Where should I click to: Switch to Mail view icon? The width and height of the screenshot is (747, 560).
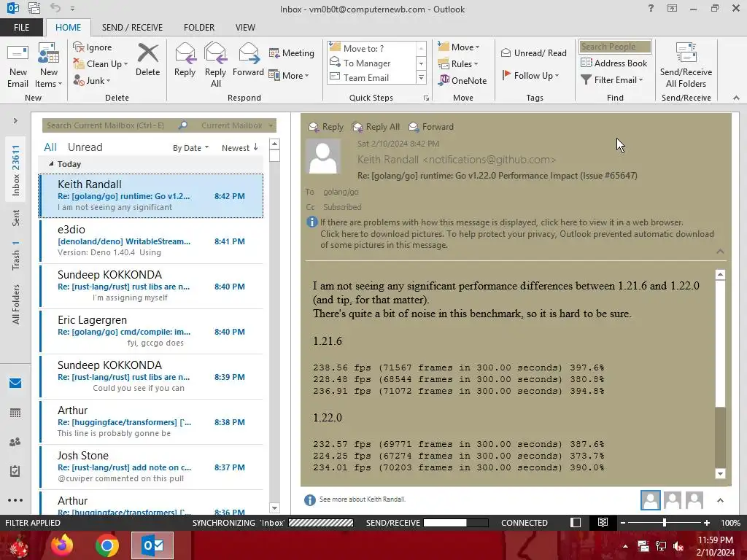click(x=15, y=384)
